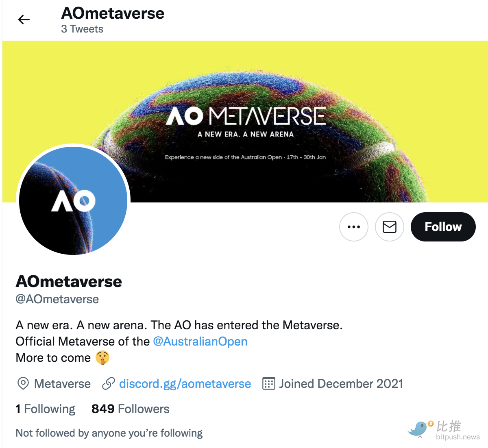Follow the AOmetaverse account
488x448 pixels.
443,227
